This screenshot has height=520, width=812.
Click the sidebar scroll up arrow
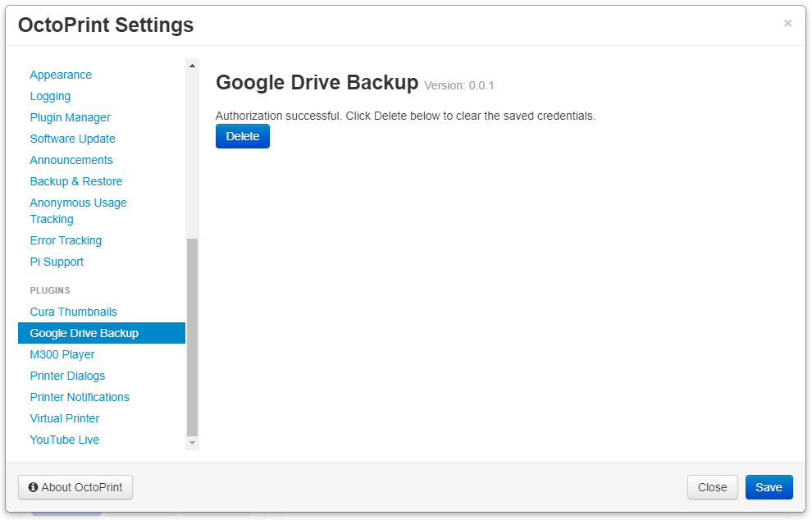pyautogui.click(x=192, y=66)
